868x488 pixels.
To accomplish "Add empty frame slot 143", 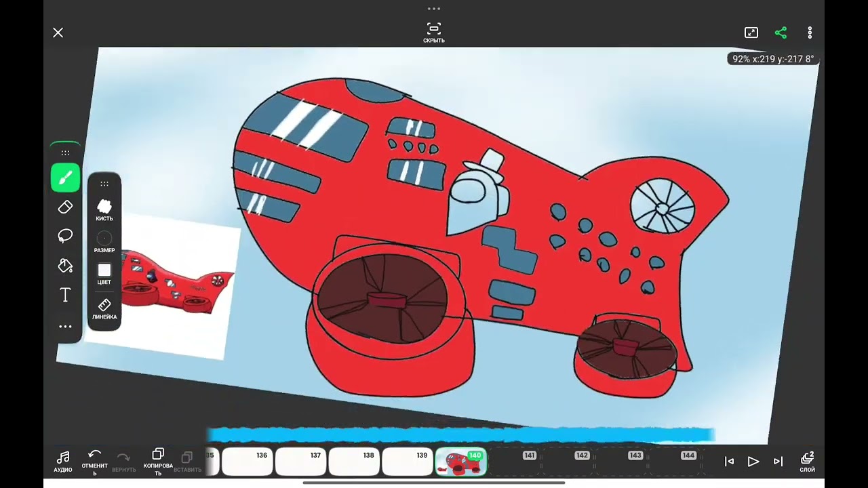I will click(x=621, y=462).
